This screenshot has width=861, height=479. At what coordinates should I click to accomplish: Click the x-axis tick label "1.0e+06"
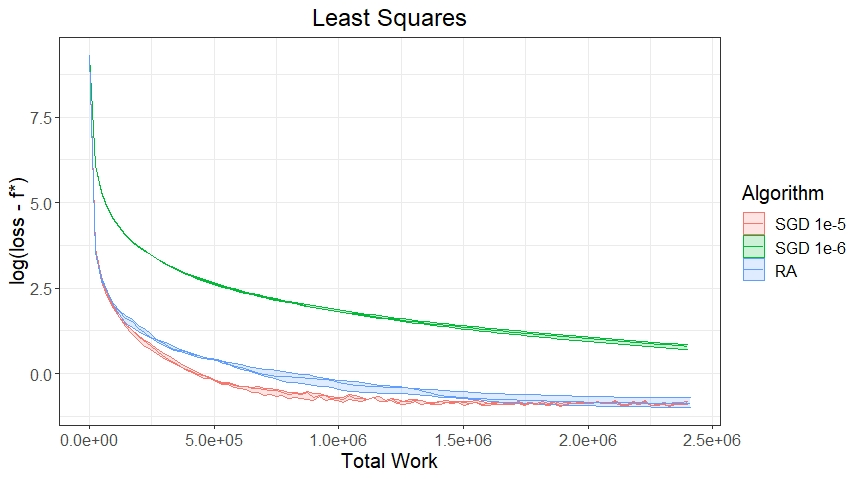338,440
